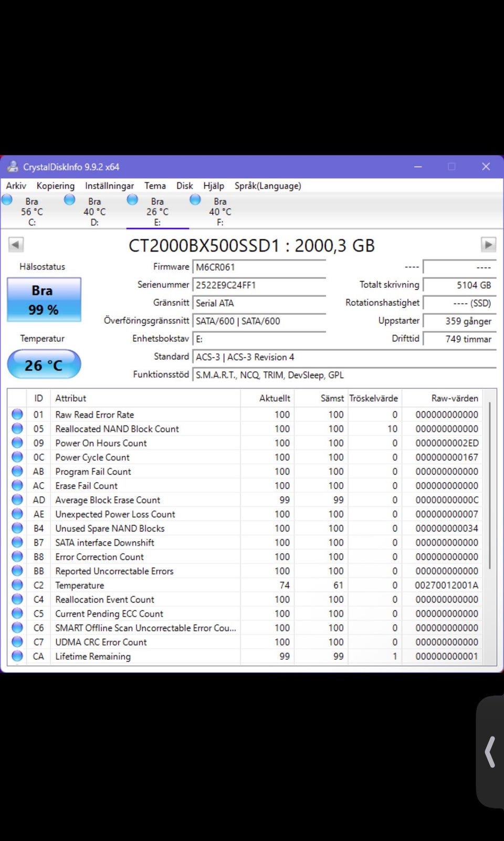Click the Funktionsstöd features field
The width and height of the screenshot is (504, 841).
[344, 375]
